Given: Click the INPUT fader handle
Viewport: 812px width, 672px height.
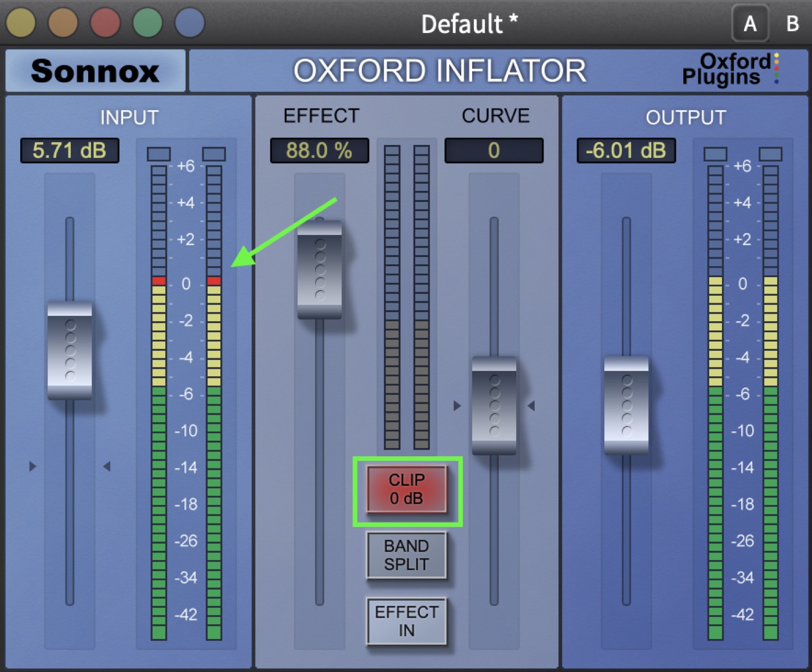Looking at the screenshot, I should 70,350.
